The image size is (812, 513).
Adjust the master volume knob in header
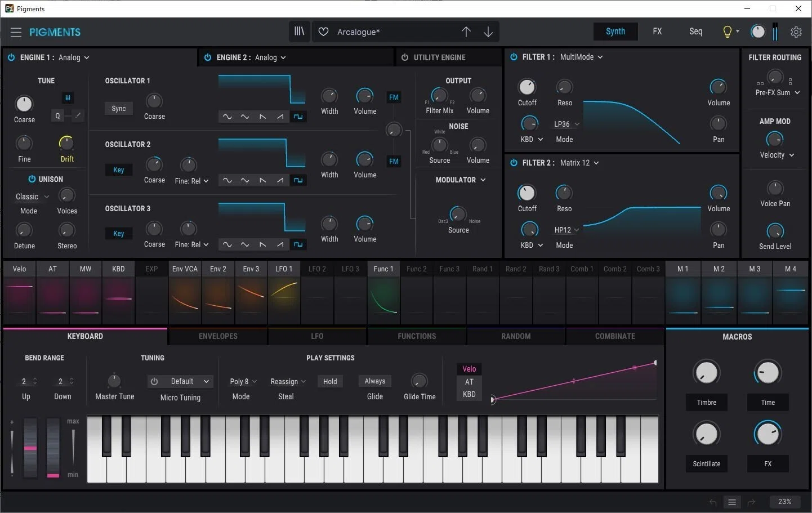(758, 32)
